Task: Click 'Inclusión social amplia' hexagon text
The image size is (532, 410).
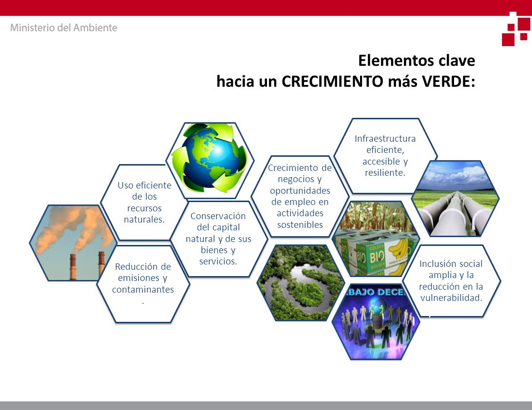Action: tap(451, 281)
